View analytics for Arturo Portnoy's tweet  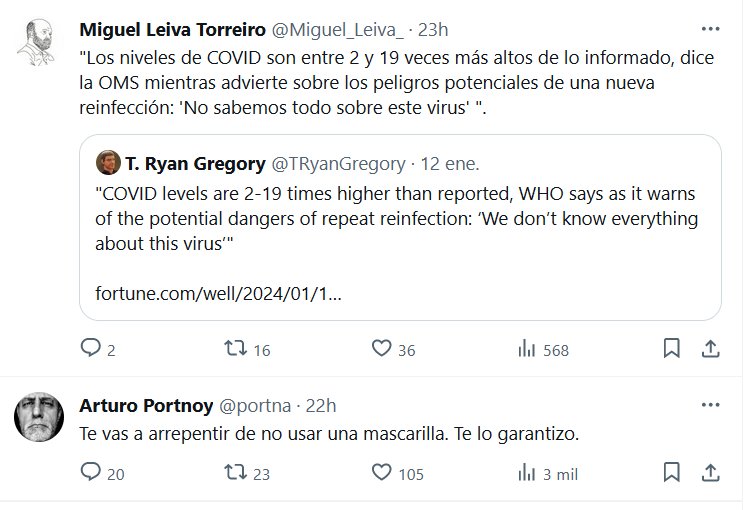click(x=525, y=473)
